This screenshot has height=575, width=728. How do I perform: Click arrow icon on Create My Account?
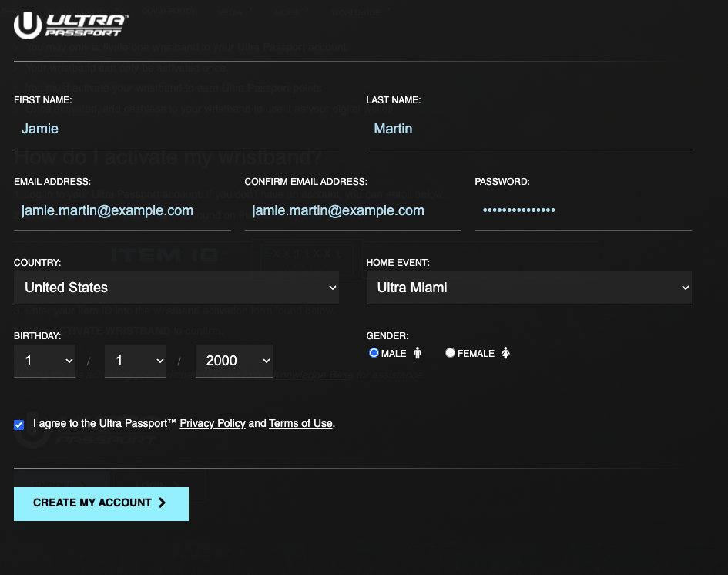[x=162, y=503]
